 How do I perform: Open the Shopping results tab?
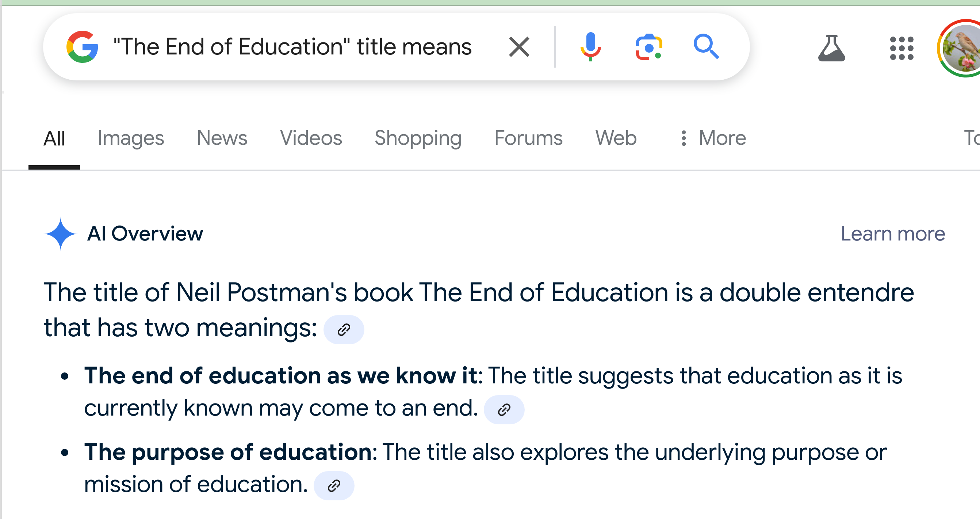click(418, 138)
